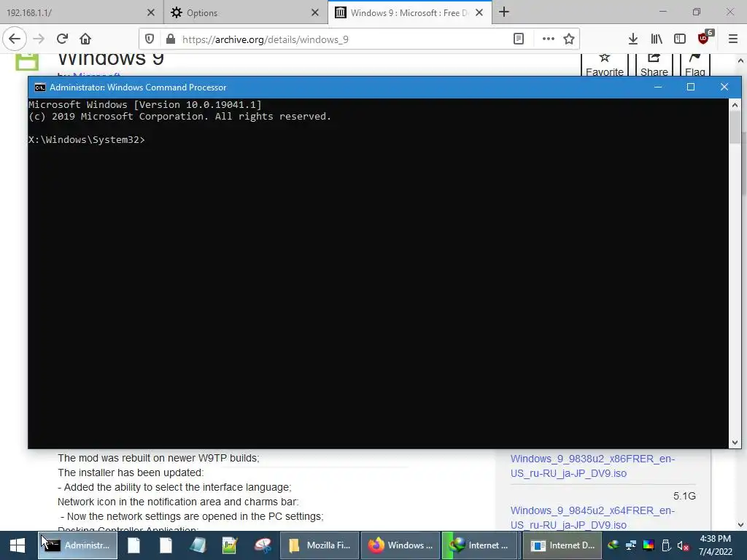Open the Firefox downloads panel
Screen dimensions: 747x560
(x=632, y=39)
